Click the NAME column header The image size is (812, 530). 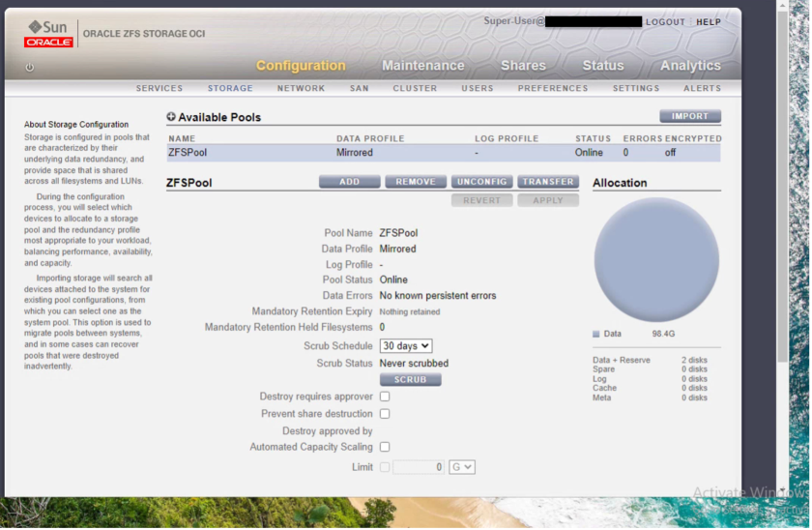tap(182, 139)
